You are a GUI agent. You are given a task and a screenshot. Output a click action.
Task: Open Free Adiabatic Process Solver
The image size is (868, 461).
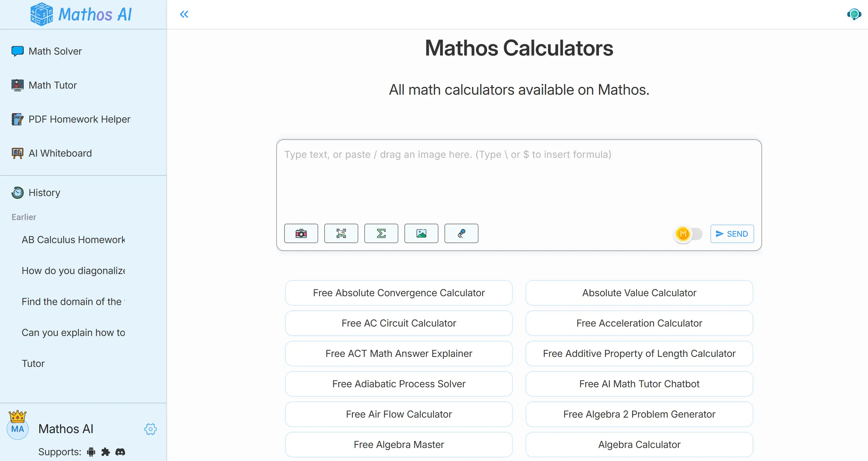pos(399,384)
